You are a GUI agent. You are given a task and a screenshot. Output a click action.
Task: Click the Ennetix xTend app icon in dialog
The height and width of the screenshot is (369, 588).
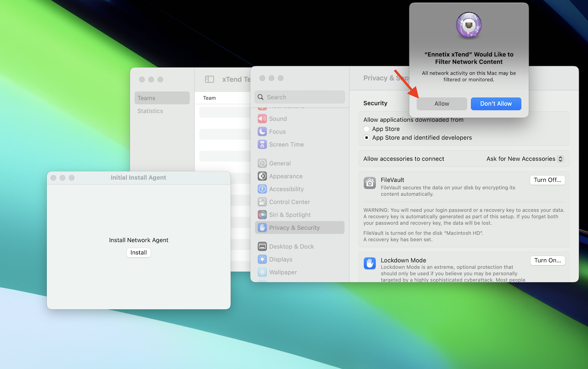(469, 26)
